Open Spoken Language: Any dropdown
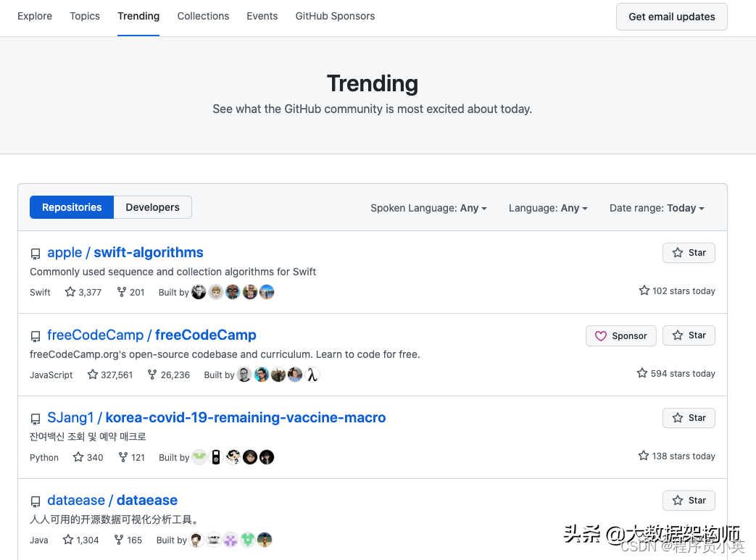This screenshot has height=560, width=756. click(x=428, y=208)
